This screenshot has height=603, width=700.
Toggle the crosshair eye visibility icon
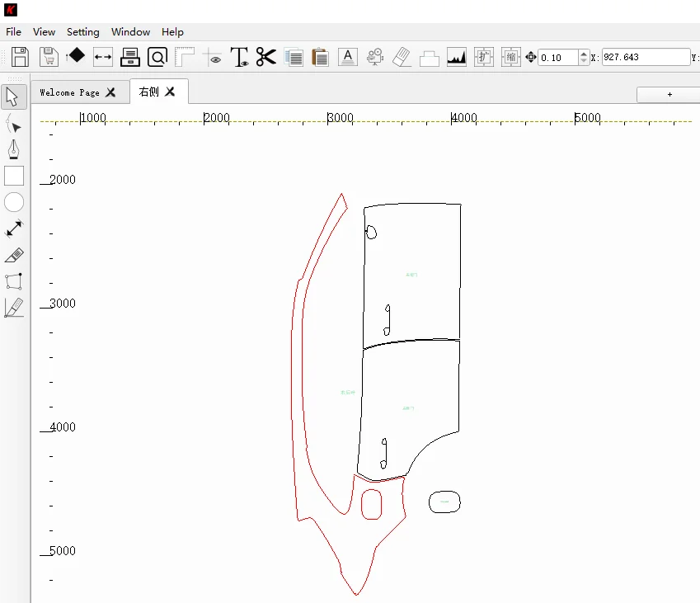pyautogui.click(x=213, y=57)
